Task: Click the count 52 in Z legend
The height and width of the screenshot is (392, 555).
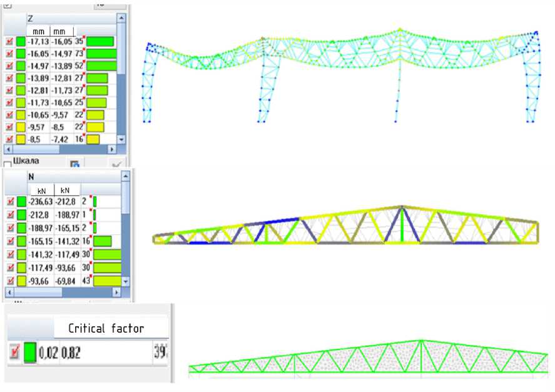Action: (79, 66)
